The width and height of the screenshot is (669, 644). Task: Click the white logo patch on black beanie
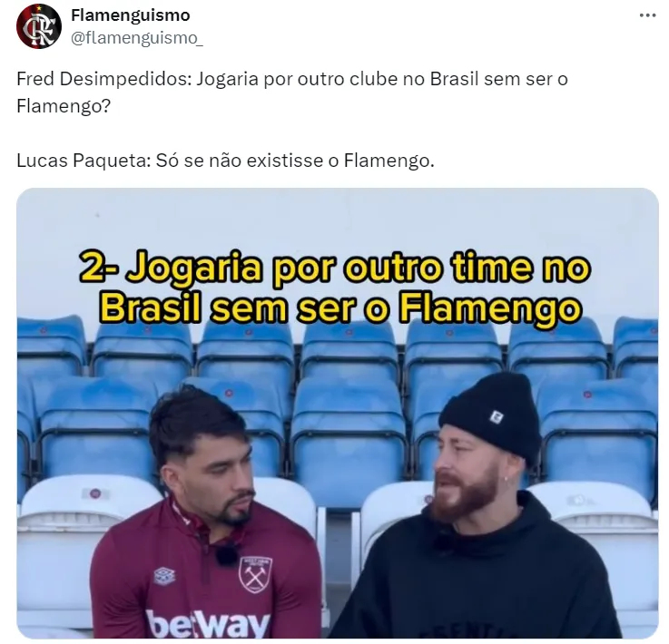pyautogui.click(x=497, y=417)
